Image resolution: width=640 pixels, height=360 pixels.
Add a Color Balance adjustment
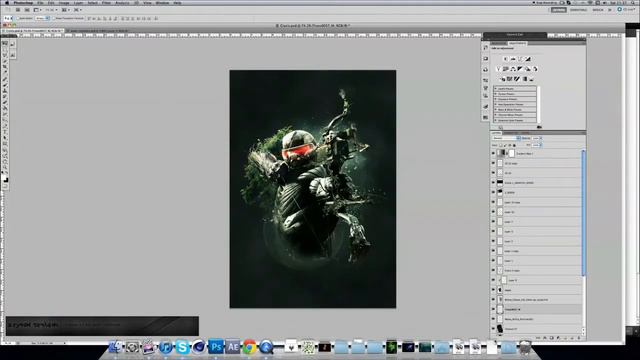pyautogui.click(x=513, y=69)
